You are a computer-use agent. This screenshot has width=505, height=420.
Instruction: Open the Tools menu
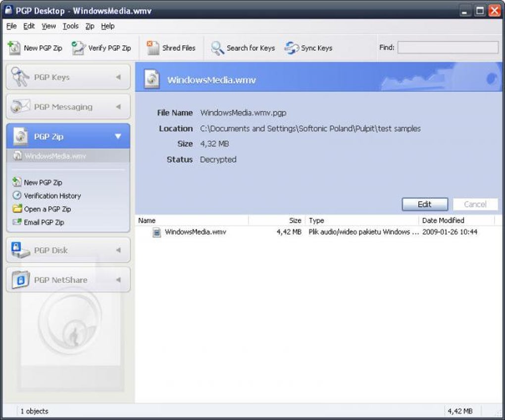pos(70,26)
